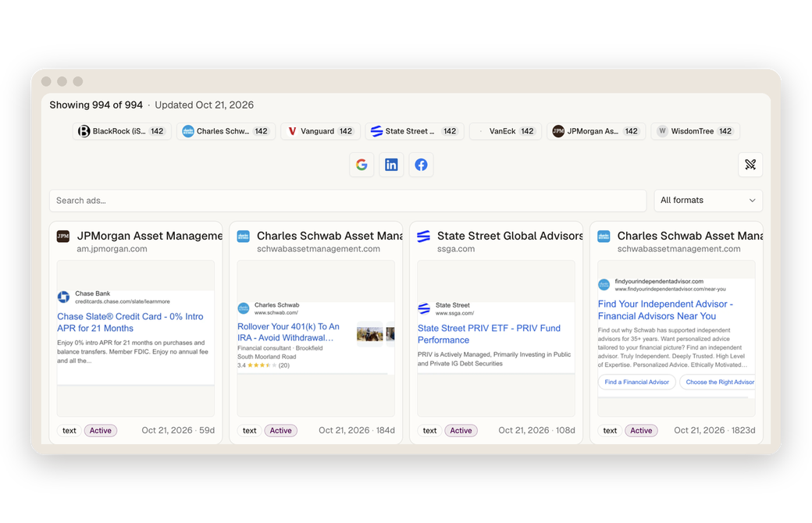Open the All formats dropdown
This screenshot has width=812, height=523.
pos(708,201)
